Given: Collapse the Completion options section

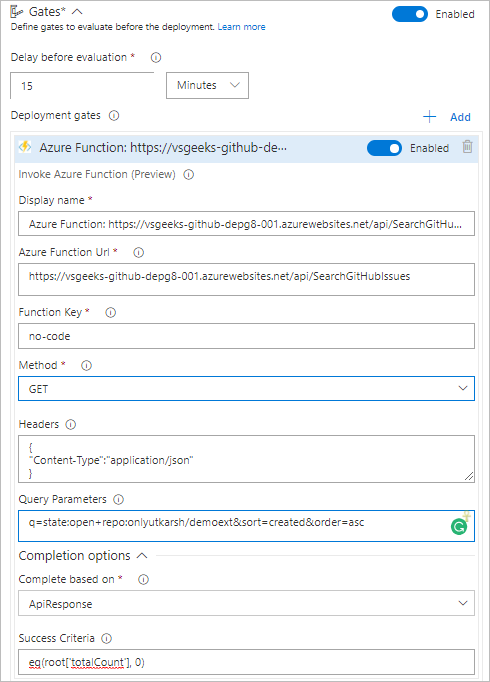Looking at the screenshot, I should coord(142,555).
